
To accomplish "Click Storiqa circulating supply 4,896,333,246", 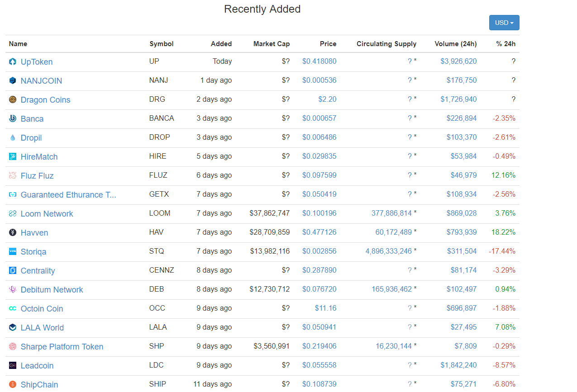I will pyautogui.click(x=389, y=251).
